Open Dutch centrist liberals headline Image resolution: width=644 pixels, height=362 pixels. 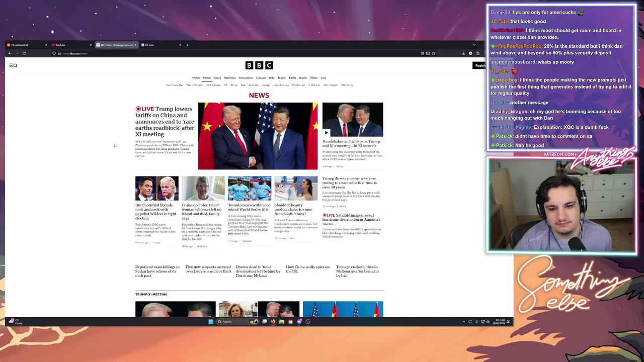tap(156, 212)
